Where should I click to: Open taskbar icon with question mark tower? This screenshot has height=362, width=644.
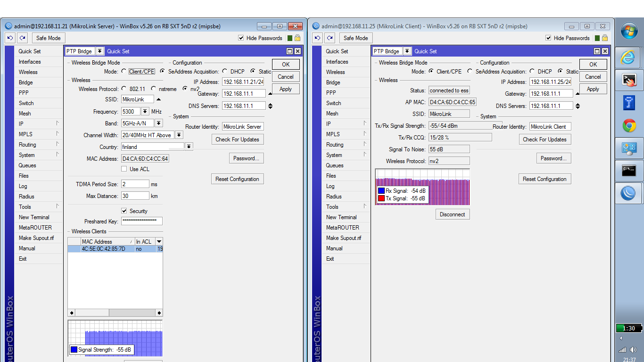(628, 103)
